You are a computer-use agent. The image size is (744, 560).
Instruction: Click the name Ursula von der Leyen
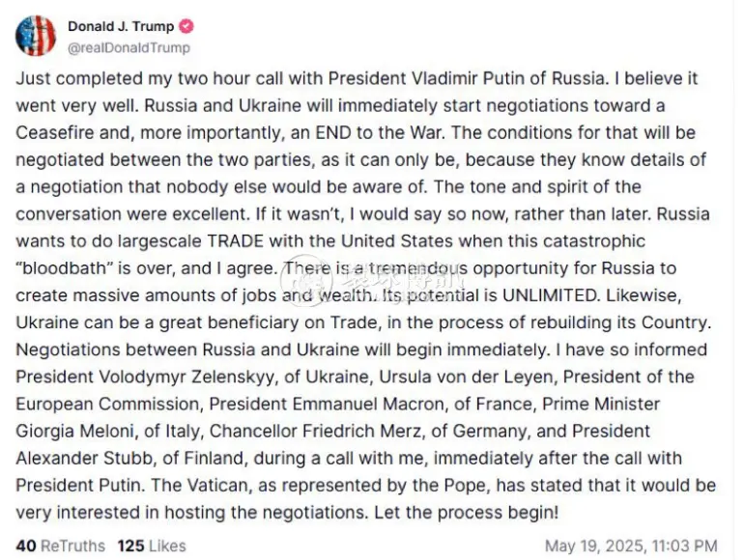(x=465, y=377)
